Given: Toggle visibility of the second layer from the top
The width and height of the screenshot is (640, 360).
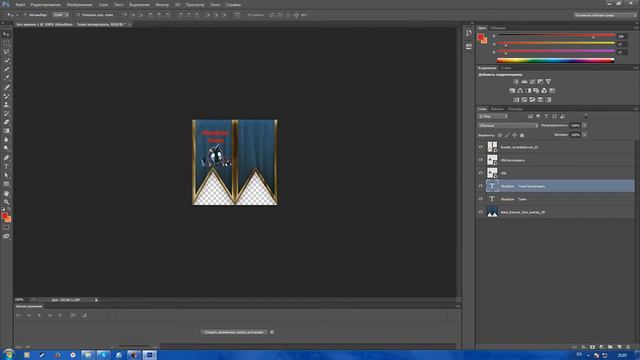Looking at the screenshot, I should pyautogui.click(x=481, y=160).
